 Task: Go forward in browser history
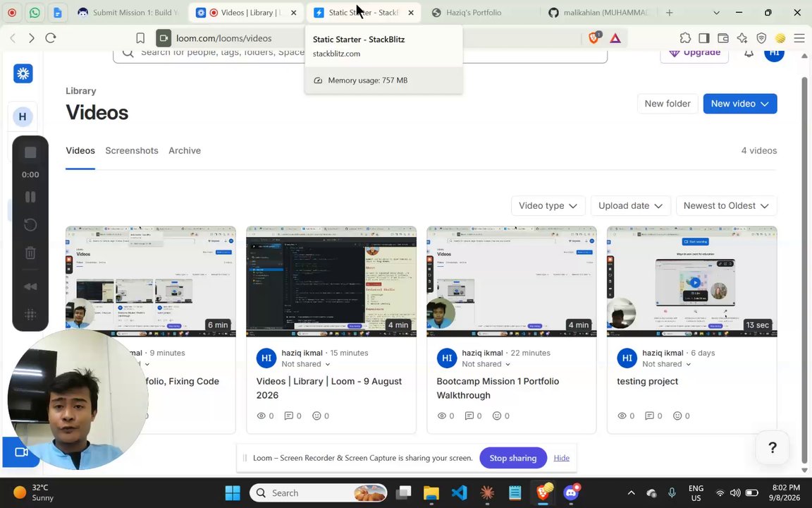[32, 38]
